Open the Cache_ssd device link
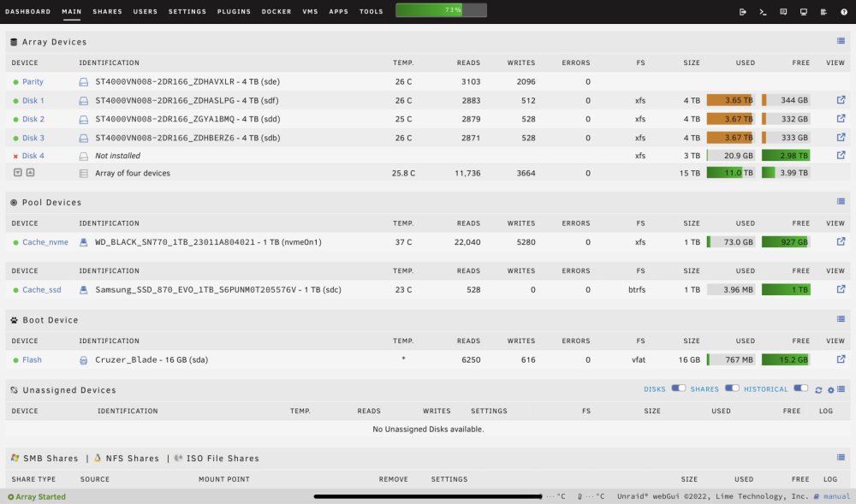This screenshot has width=856, height=504. [x=41, y=289]
